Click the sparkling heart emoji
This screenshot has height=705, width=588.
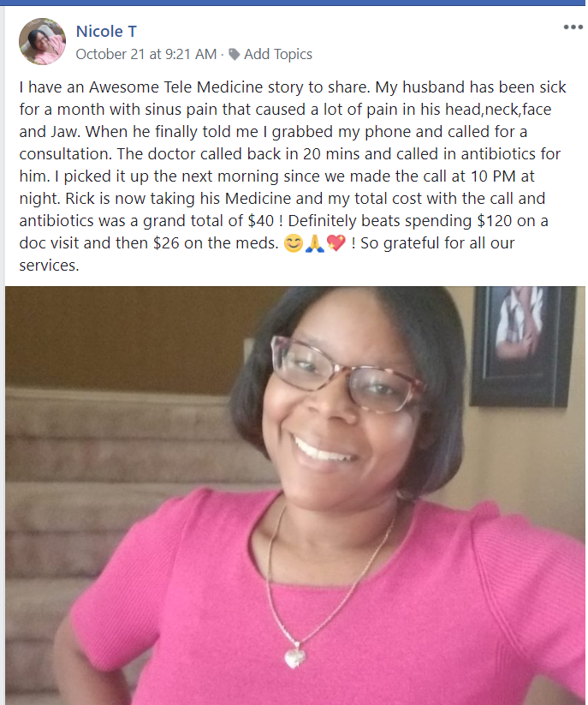click(x=336, y=243)
